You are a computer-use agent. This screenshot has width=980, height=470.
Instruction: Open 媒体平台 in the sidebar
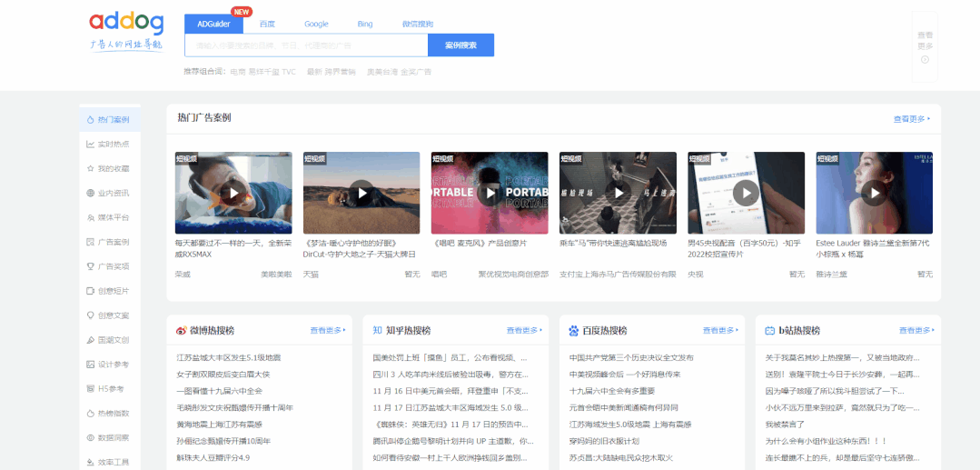pos(110,217)
